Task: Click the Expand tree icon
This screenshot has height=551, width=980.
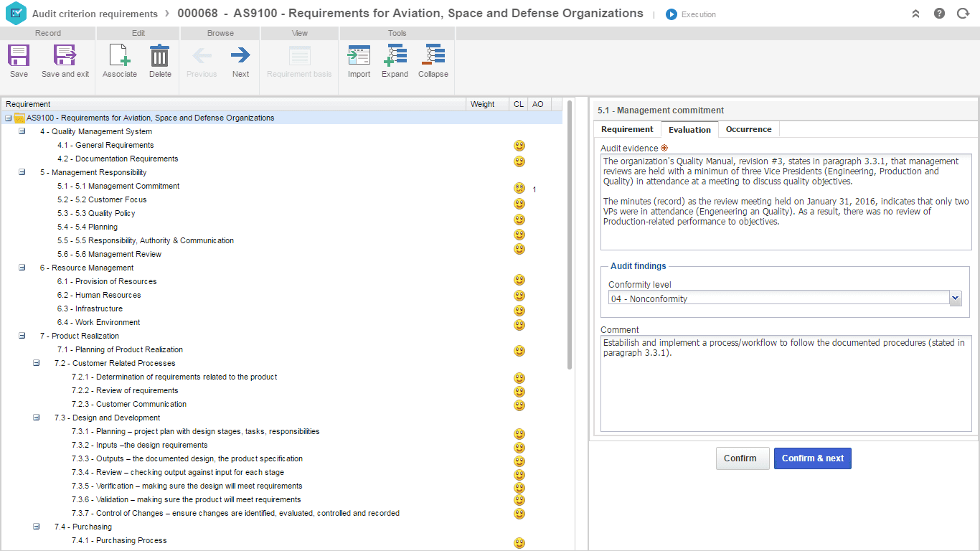Action: click(395, 56)
